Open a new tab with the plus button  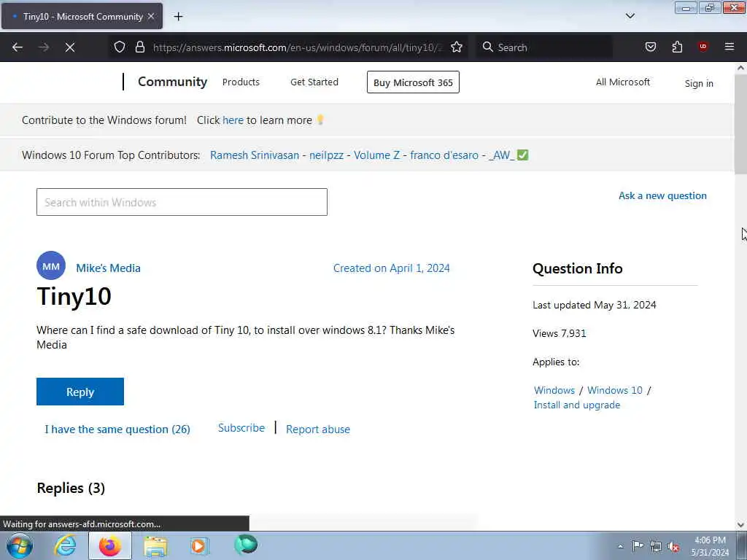tap(178, 17)
